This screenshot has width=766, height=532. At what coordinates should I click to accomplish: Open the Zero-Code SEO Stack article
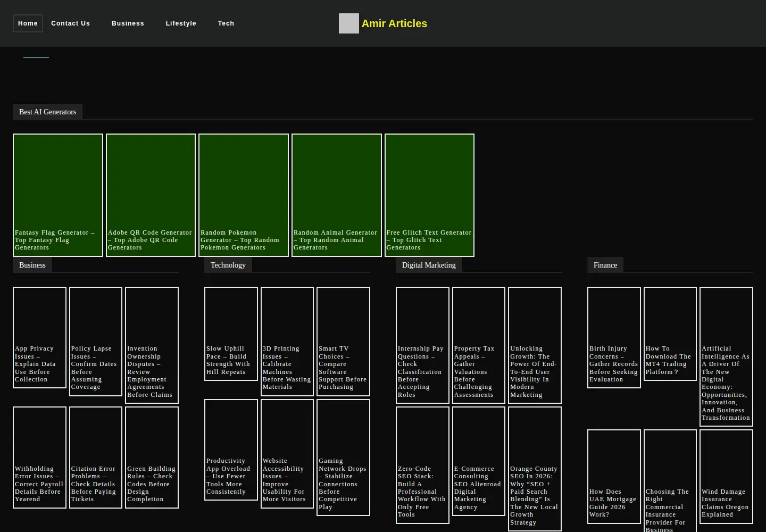[422, 465]
